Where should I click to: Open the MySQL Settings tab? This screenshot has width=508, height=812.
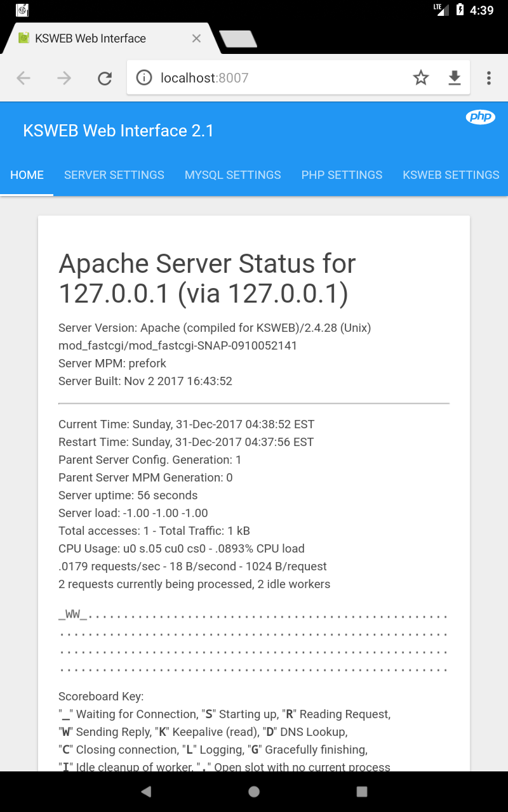point(233,175)
